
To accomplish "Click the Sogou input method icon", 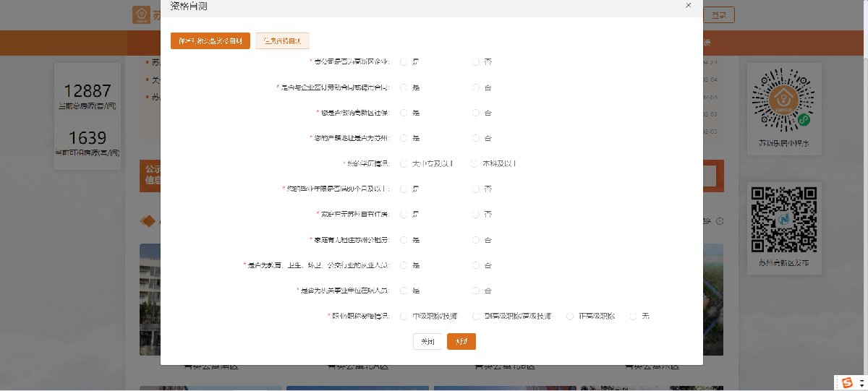I will click(x=846, y=382).
